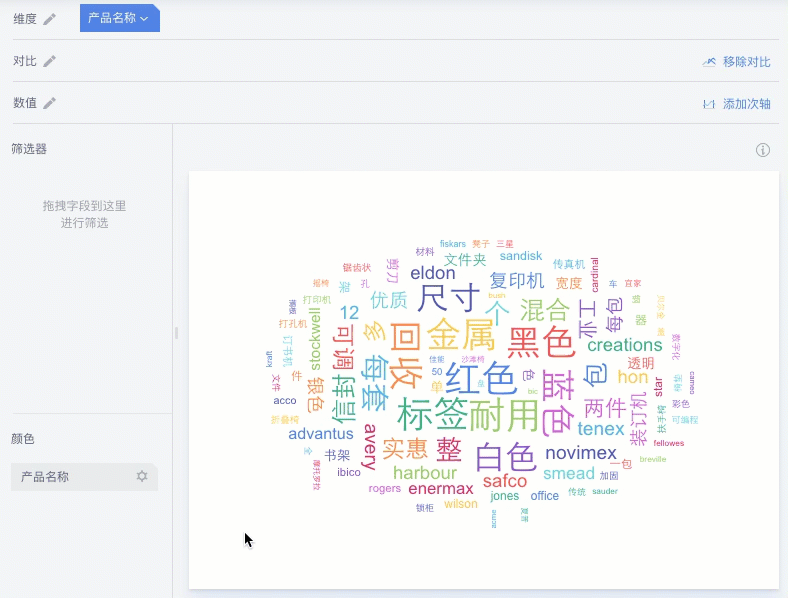Click the word acco in cloud
The width and height of the screenshot is (788, 598).
(285, 401)
